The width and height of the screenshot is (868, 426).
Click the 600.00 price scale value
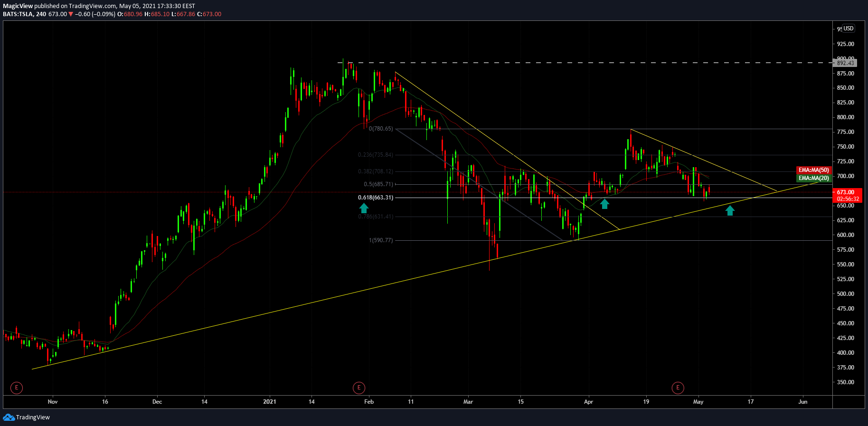tap(846, 235)
